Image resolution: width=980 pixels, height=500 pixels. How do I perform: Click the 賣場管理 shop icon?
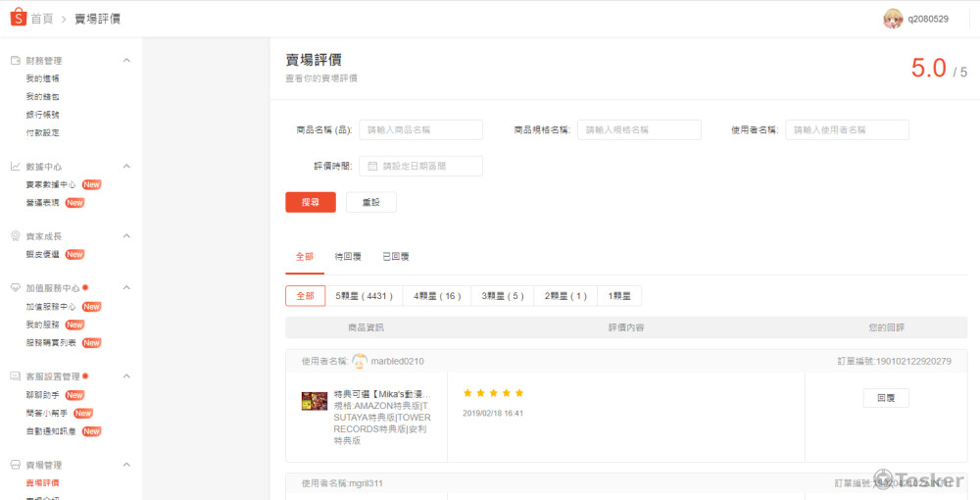point(16,465)
